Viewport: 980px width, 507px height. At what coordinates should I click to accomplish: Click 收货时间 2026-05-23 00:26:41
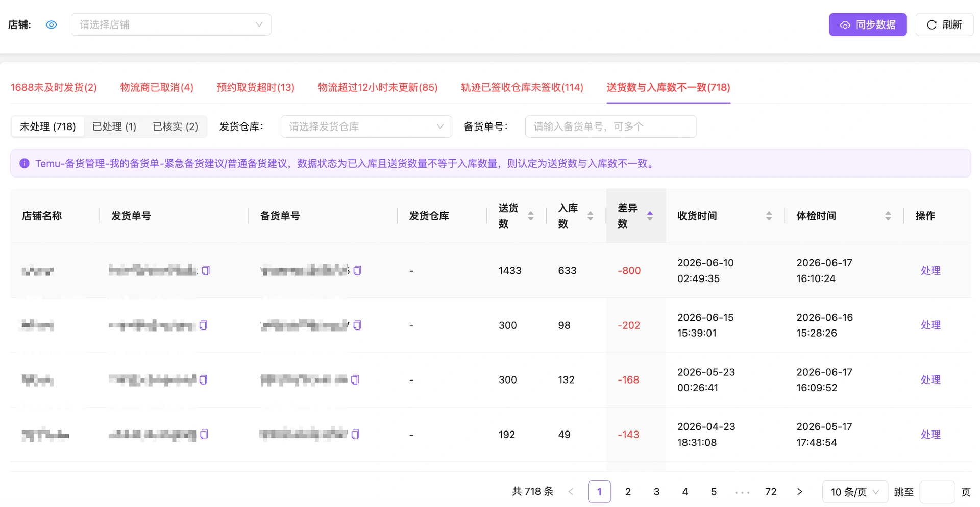[x=706, y=379]
